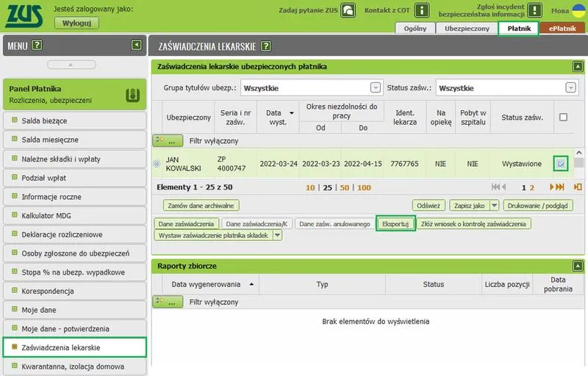
Task: Click Drukowanie / podgląd button
Action: pos(538,205)
